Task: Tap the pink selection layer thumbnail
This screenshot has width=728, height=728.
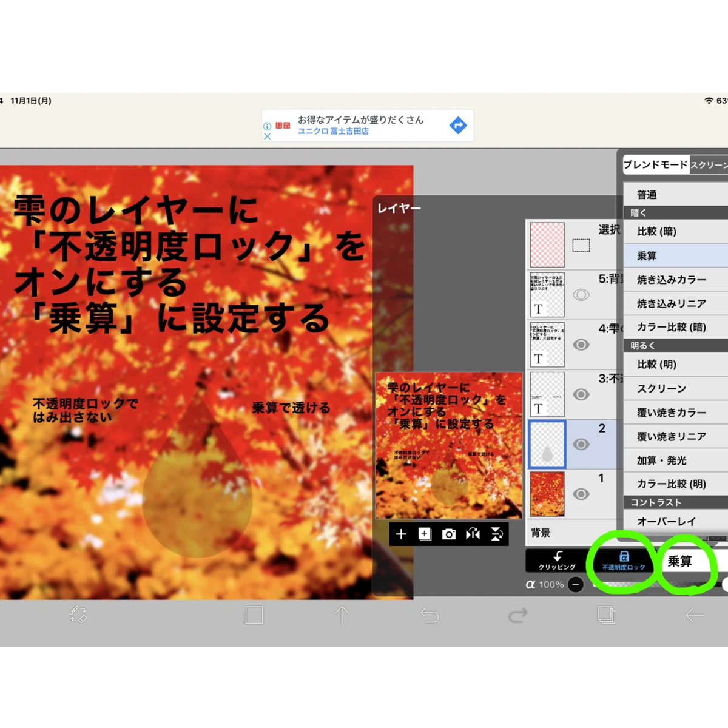Action: click(547, 245)
